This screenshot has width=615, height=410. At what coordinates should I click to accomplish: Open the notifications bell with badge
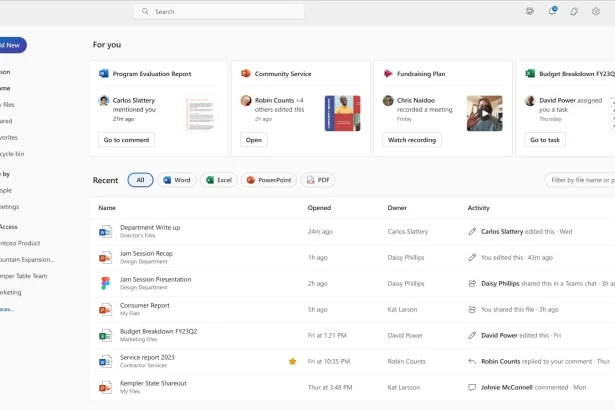coord(552,11)
